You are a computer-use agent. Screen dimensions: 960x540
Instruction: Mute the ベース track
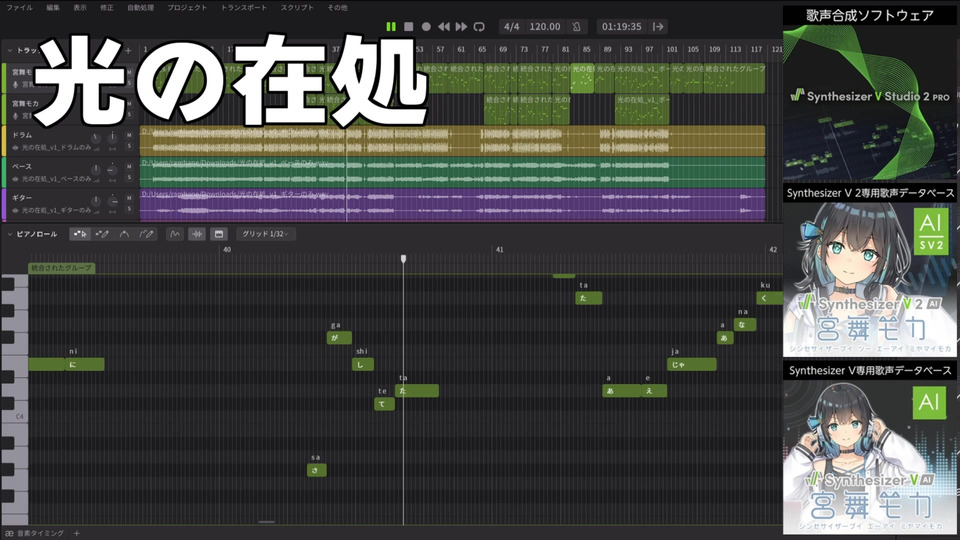coord(129,167)
